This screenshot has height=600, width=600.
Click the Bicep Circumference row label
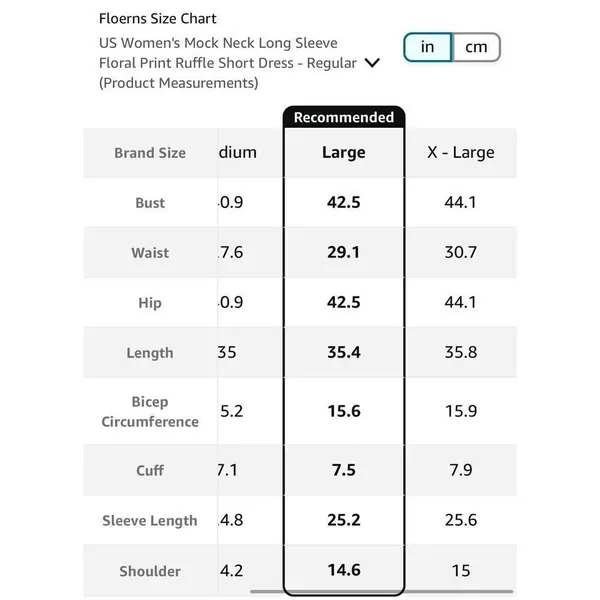click(150, 412)
